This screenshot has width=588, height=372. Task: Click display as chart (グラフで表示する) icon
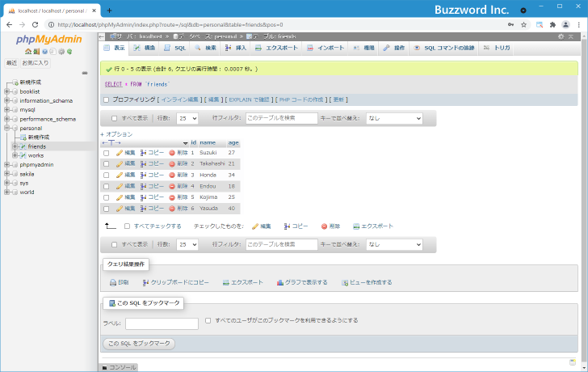(x=279, y=283)
